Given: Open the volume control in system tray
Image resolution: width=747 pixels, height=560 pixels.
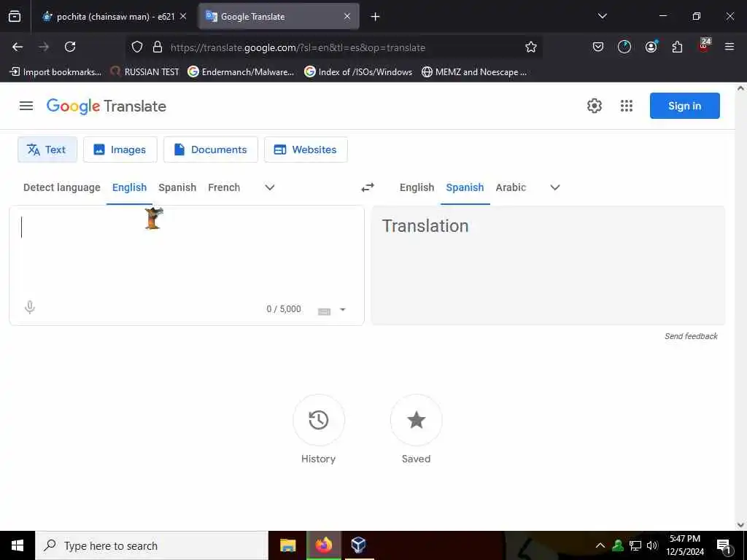Looking at the screenshot, I should click(652, 545).
